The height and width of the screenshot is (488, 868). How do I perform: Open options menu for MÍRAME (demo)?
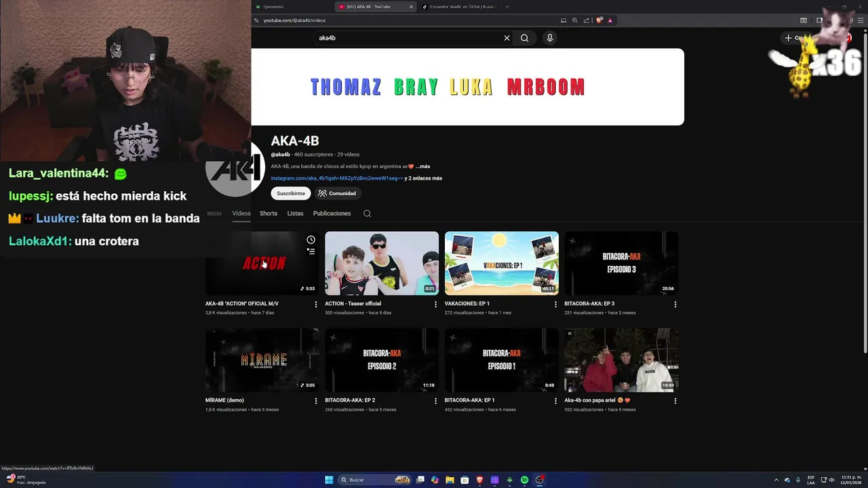tap(316, 401)
